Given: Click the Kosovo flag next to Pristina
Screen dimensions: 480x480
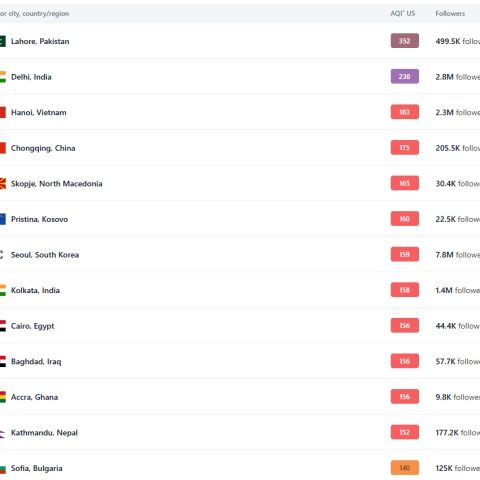Looking at the screenshot, I should [3, 219].
